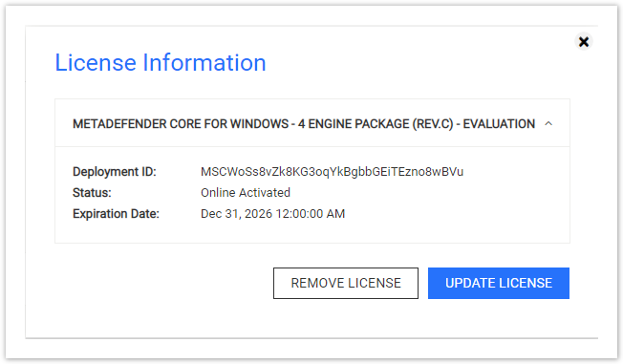Collapse the MetaDefender Core package section

point(548,123)
